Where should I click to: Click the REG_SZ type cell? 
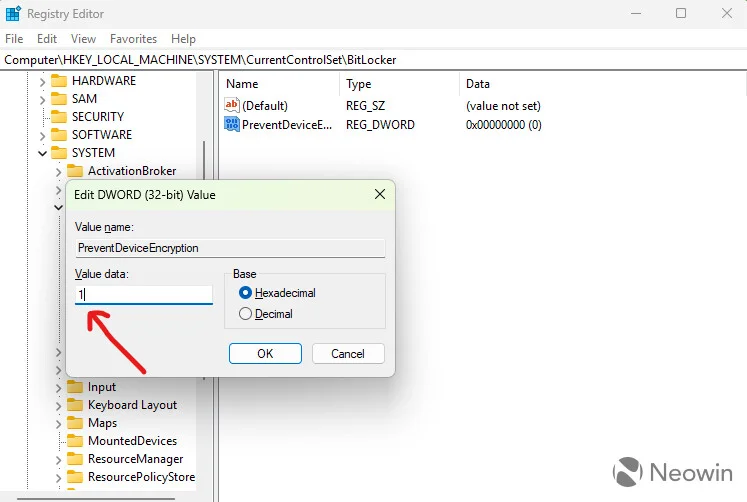point(365,106)
